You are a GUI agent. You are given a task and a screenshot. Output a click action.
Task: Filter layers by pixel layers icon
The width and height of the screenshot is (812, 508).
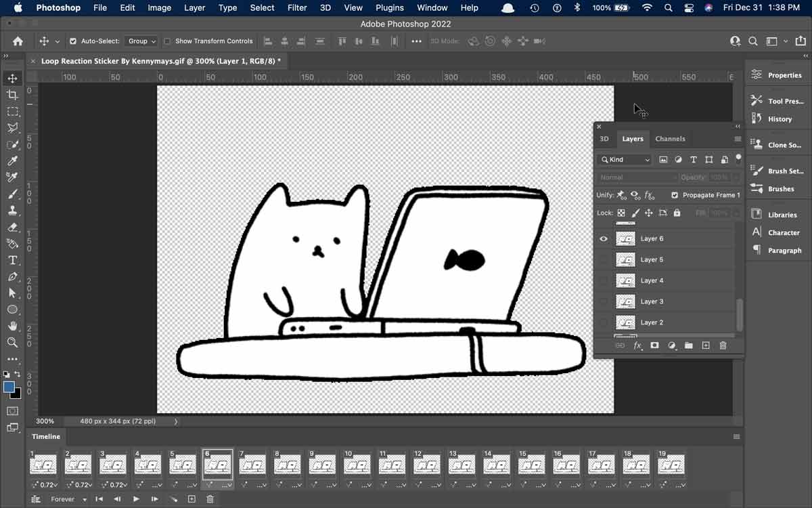pos(663,160)
